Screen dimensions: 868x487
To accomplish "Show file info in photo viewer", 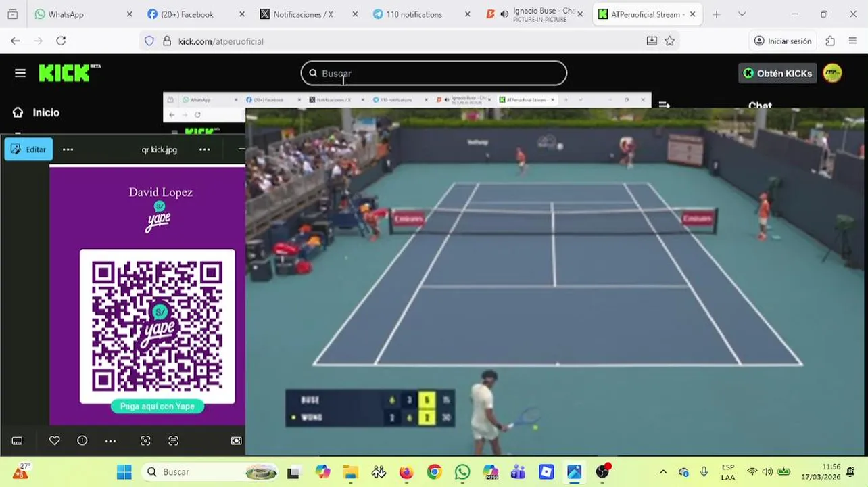I will 82,441.
